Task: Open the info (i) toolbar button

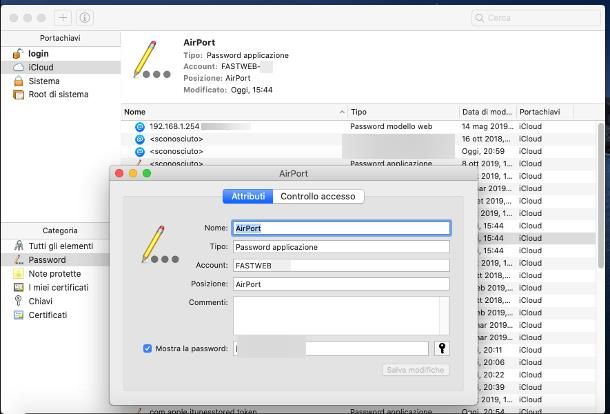Action: click(x=85, y=18)
